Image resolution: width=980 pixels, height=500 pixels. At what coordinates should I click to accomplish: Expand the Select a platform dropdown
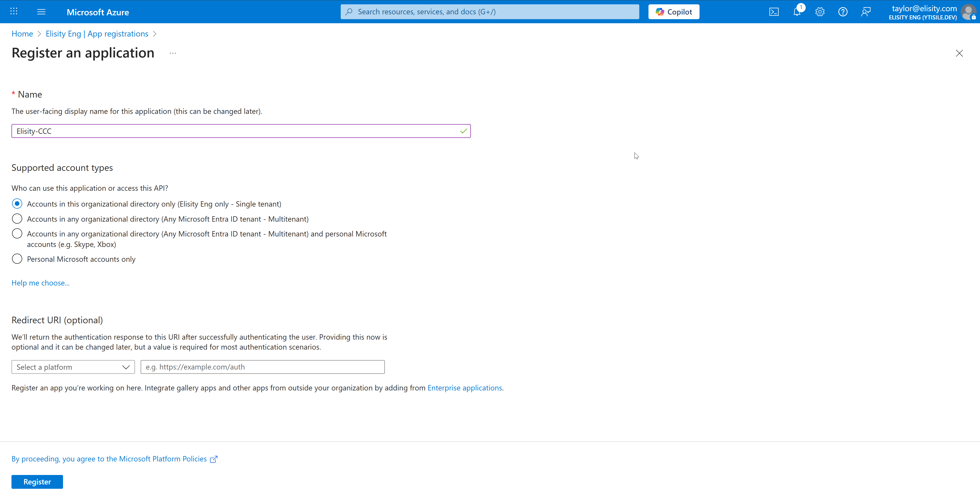tap(73, 367)
